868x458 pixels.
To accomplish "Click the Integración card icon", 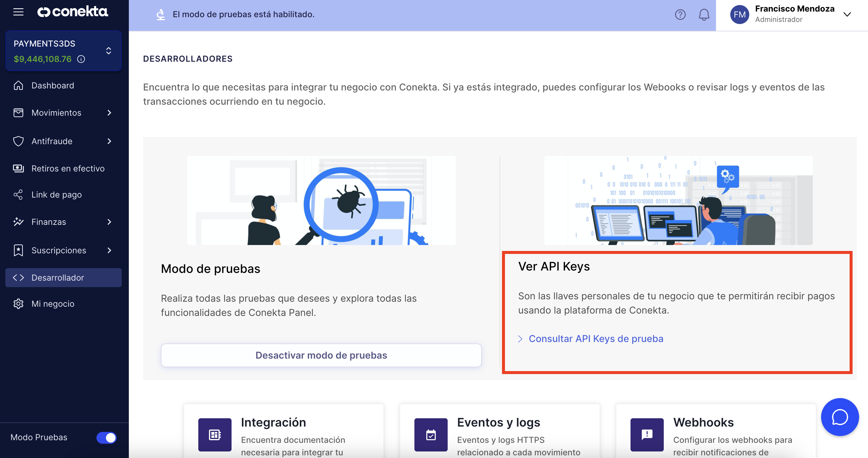I will pyautogui.click(x=215, y=435).
